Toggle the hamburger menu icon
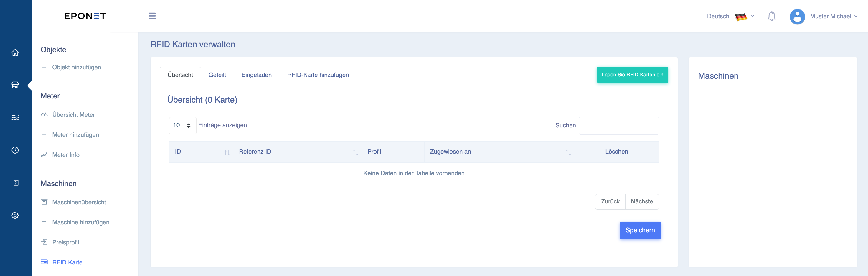Viewport: 868px width, 276px height. coord(152,16)
